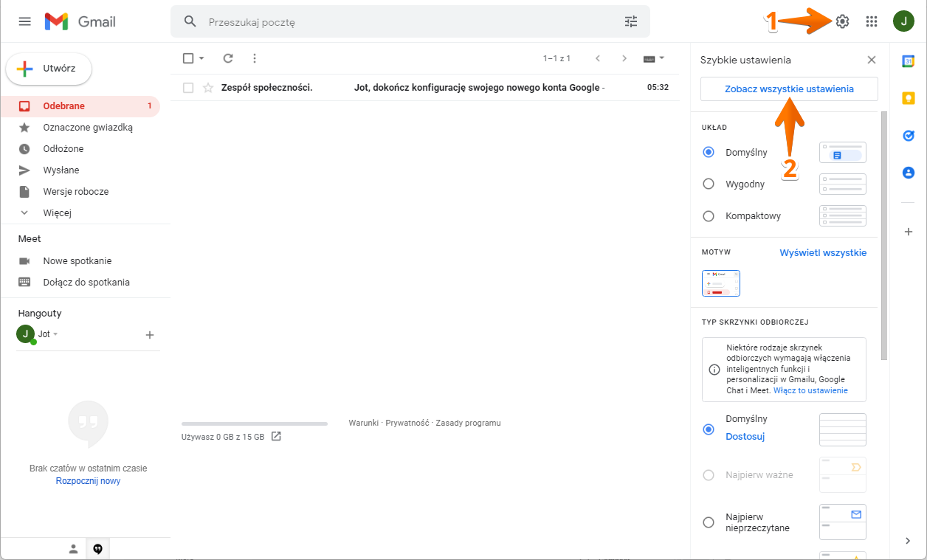Viewport: 927px width, 560px height.
Task: Select the Kompaktowy layout option
Action: pyautogui.click(x=708, y=215)
